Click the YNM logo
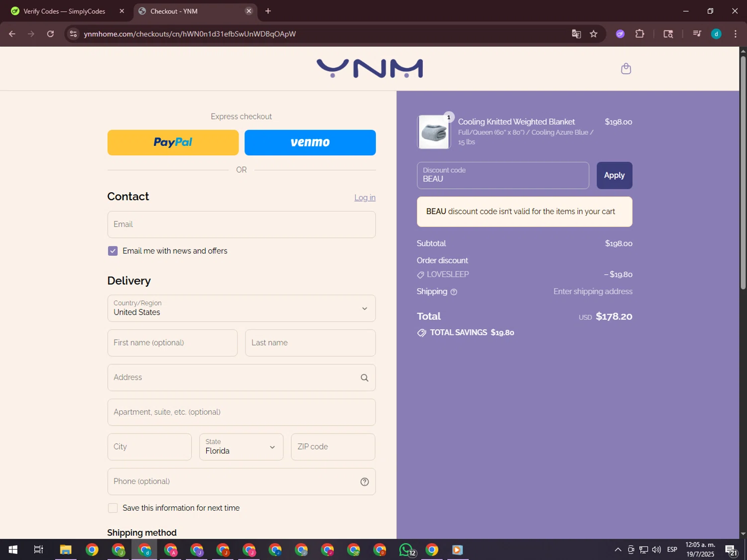 [370, 69]
